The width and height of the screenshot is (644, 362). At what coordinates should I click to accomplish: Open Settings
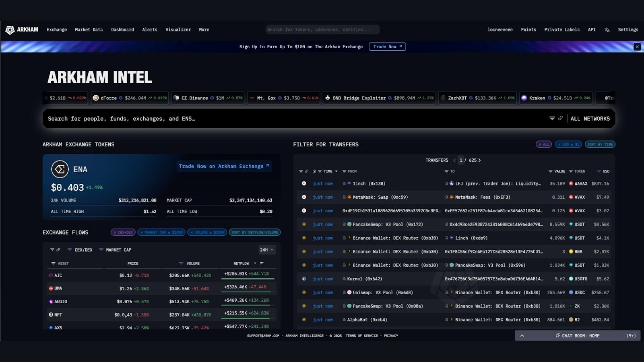pyautogui.click(x=628, y=30)
